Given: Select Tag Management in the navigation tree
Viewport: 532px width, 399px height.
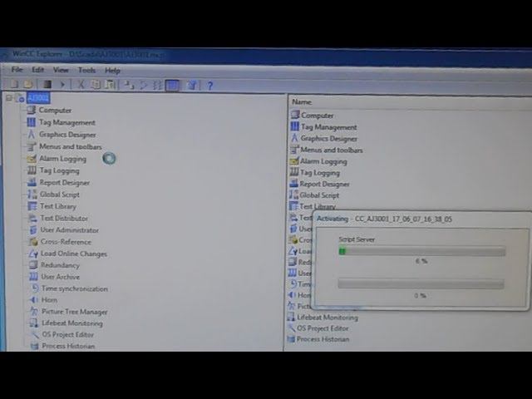Looking at the screenshot, I should point(67,122).
